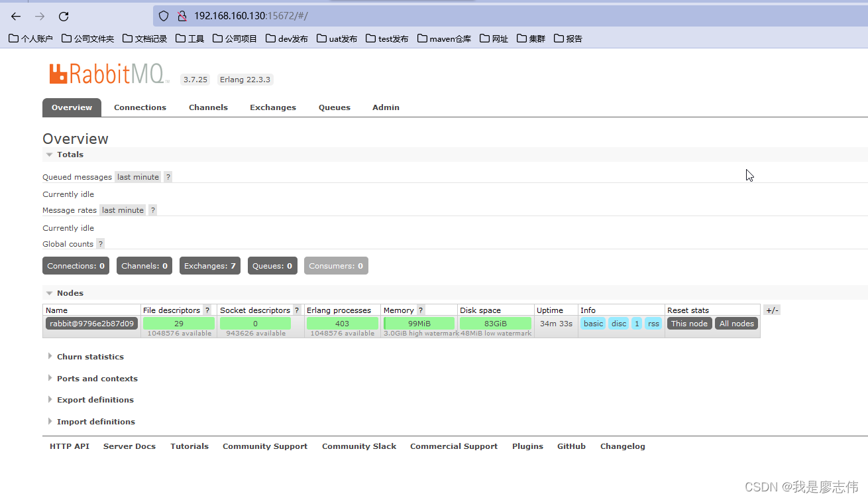The height and width of the screenshot is (500, 868).
Task: Go back with browser back arrow
Action: (x=16, y=17)
